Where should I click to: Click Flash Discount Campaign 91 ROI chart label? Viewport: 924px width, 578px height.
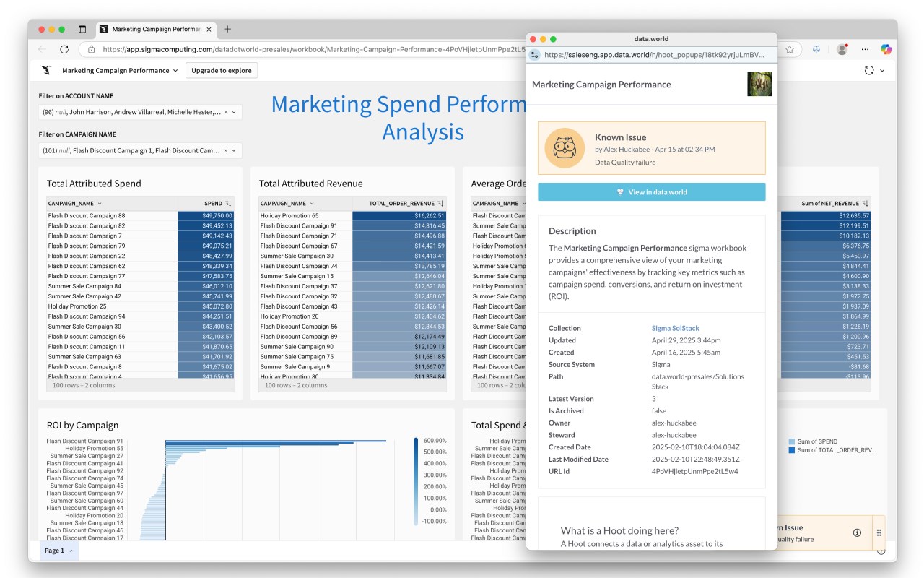pyautogui.click(x=85, y=441)
